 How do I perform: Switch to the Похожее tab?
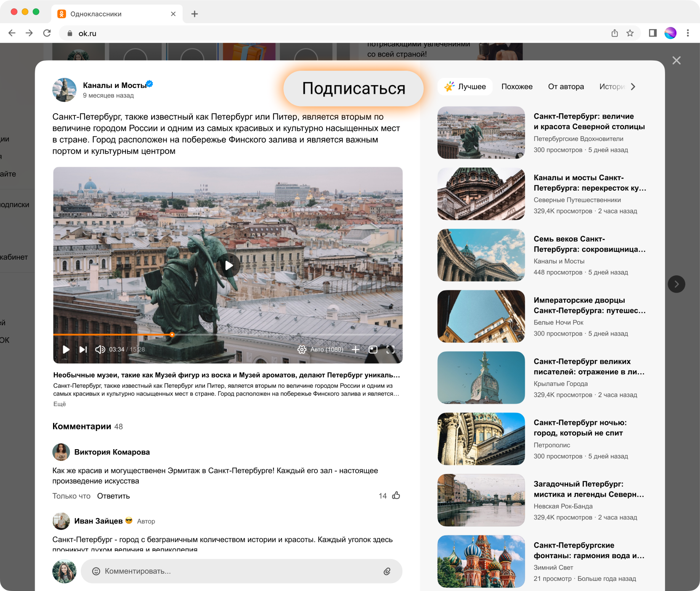(x=516, y=87)
